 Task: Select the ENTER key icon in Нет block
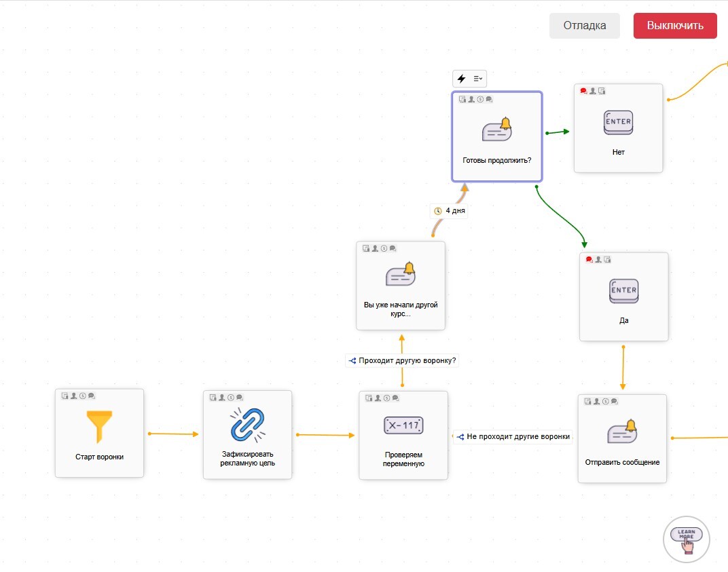coord(618,122)
